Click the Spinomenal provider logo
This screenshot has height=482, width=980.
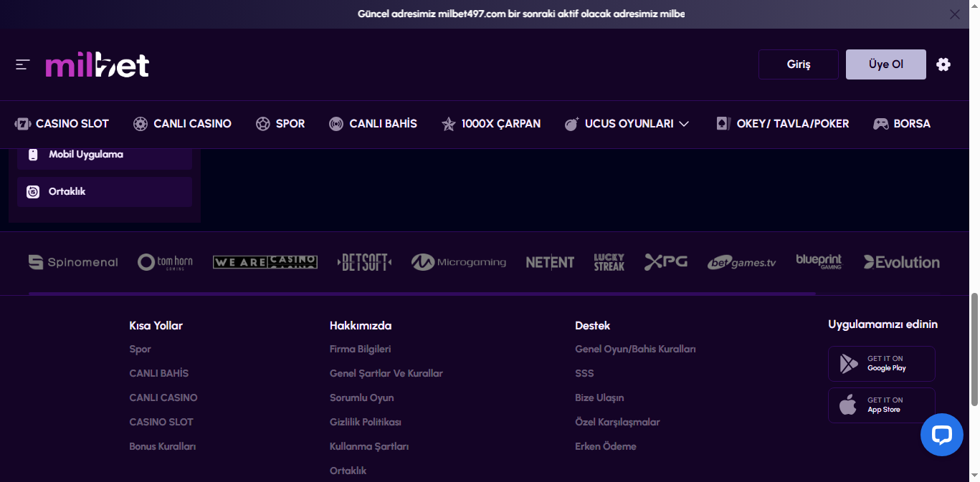tap(73, 262)
